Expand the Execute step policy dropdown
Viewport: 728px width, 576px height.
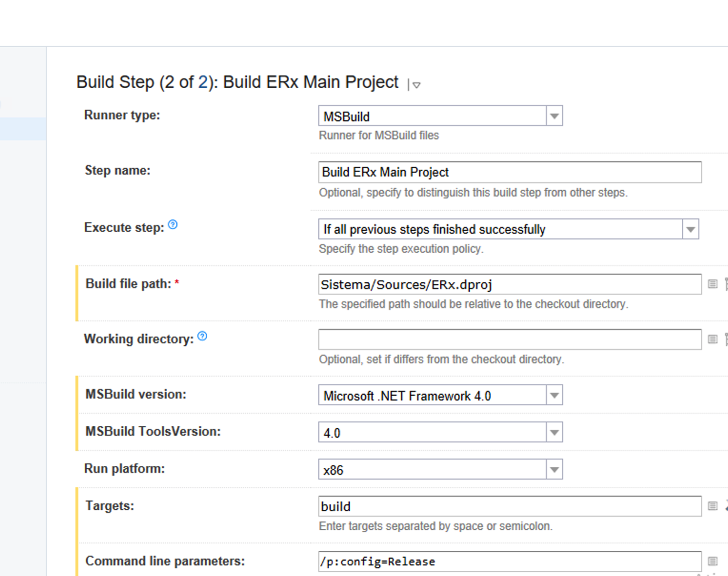coord(508,229)
